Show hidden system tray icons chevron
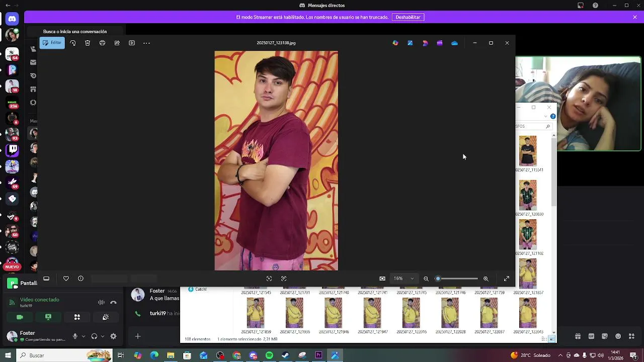Viewport: 644px width, 362px height. coord(560,355)
